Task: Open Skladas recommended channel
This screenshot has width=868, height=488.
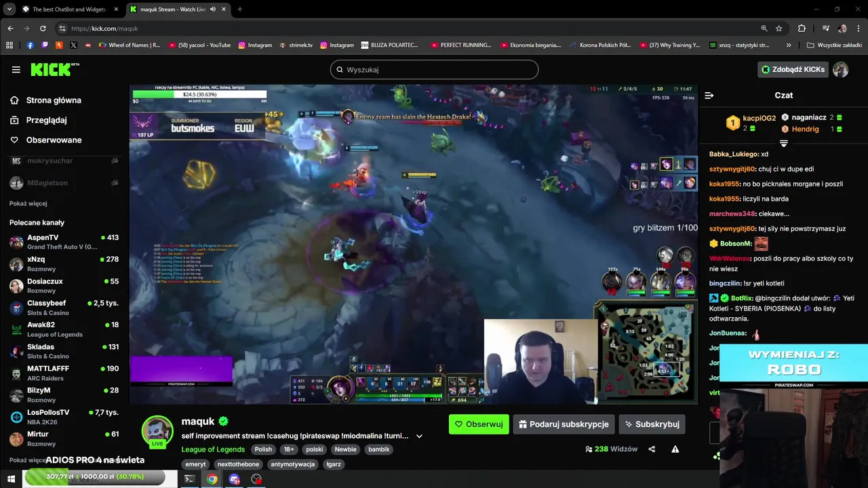Action: (x=64, y=351)
